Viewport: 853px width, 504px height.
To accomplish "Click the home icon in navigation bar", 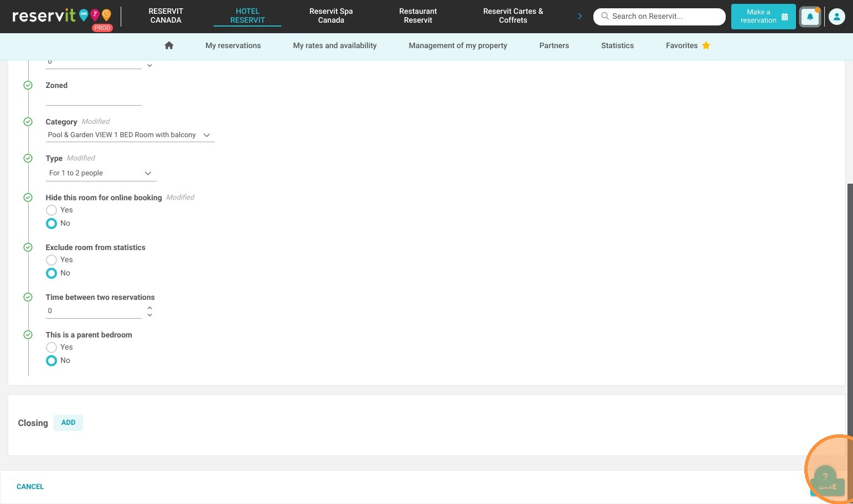I will click(x=169, y=45).
